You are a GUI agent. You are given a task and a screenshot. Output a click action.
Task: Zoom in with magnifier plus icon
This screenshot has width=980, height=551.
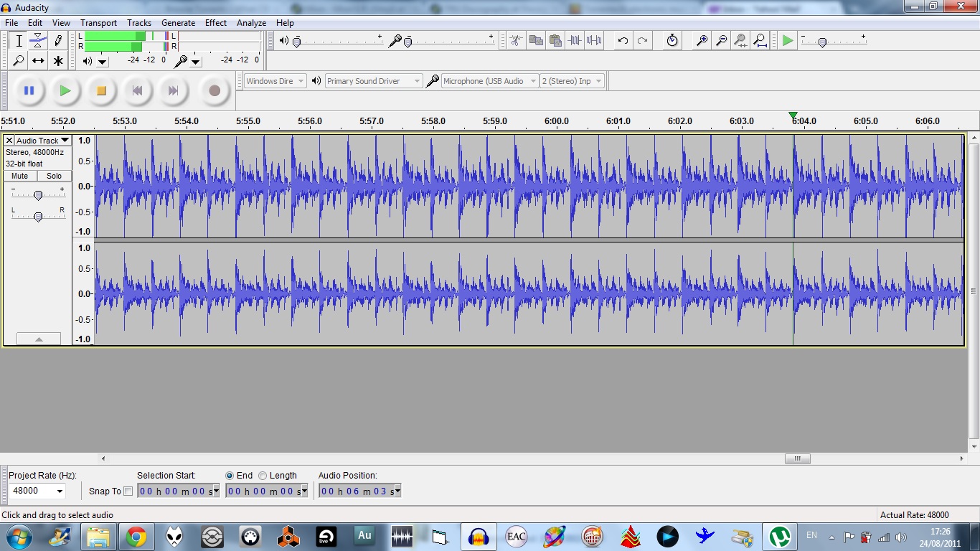702,40
